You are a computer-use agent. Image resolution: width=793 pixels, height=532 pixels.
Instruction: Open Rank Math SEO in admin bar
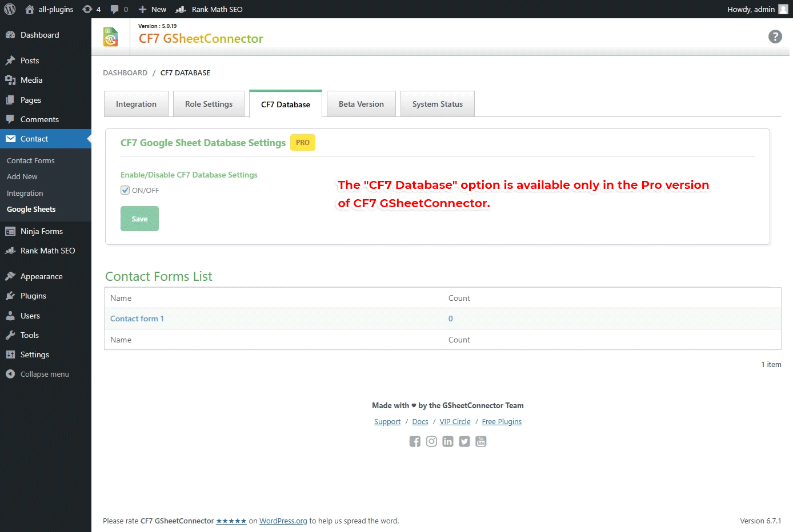[x=209, y=9]
